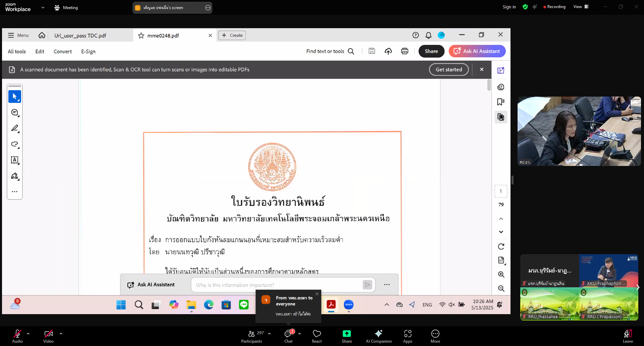This screenshot has width=644, height=346.
Task: Choose the Highlight pen tool
Action: pyautogui.click(x=15, y=128)
